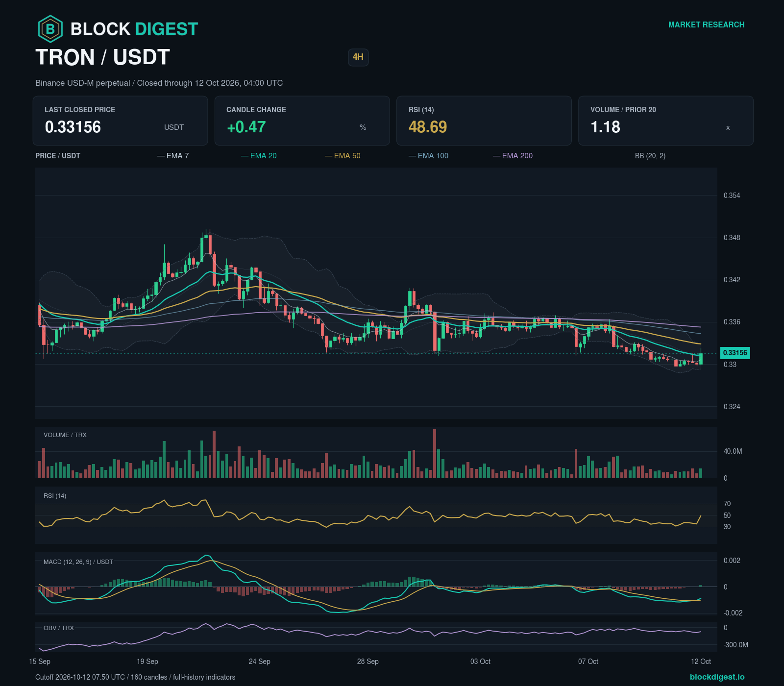The width and height of the screenshot is (784, 686).
Task: Click the 15 Sep date axis label
Action: pyautogui.click(x=40, y=661)
